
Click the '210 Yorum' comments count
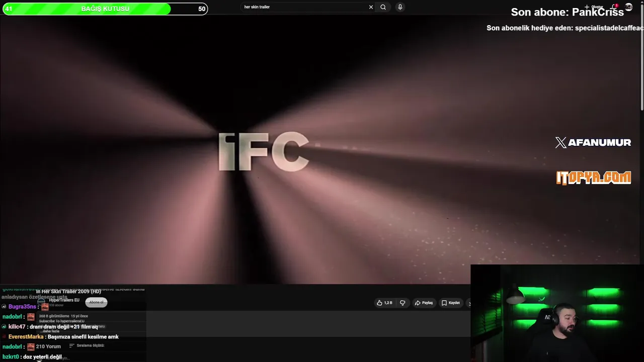[x=48, y=346]
